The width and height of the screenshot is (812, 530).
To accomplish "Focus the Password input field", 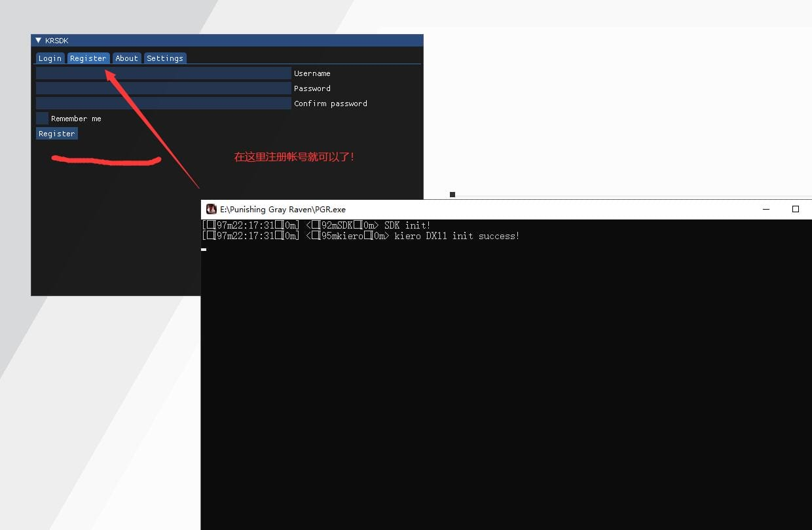I will click(x=164, y=88).
